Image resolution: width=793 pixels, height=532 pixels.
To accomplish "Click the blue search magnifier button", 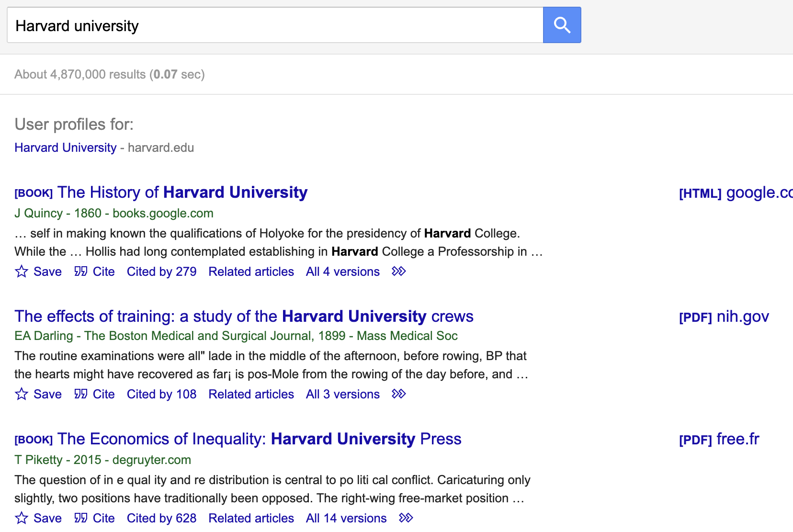I will click(562, 25).
